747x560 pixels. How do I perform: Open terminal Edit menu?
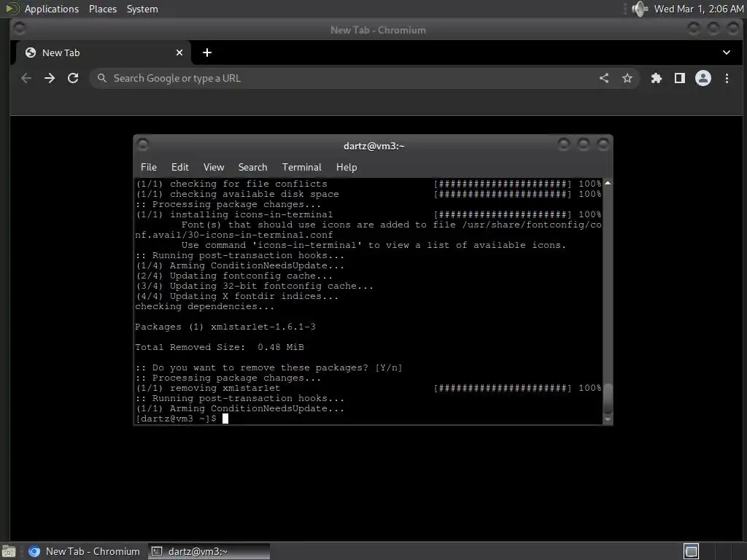point(180,167)
